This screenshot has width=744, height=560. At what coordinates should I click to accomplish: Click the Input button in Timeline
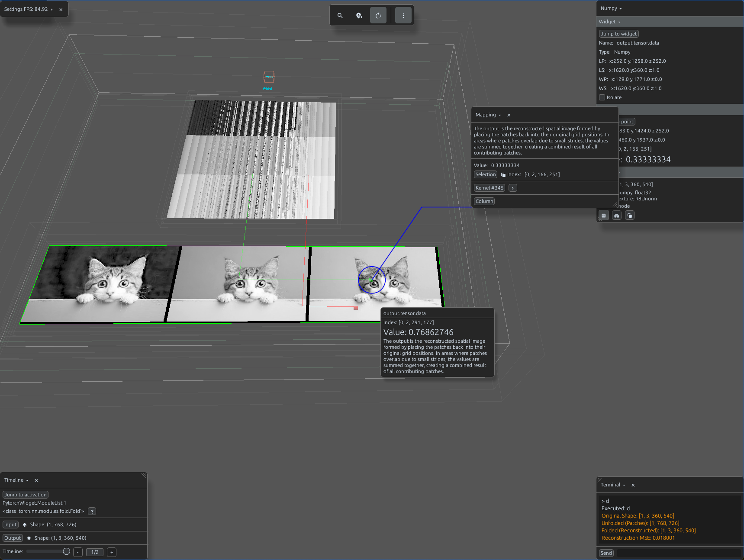(x=10, y=525)
